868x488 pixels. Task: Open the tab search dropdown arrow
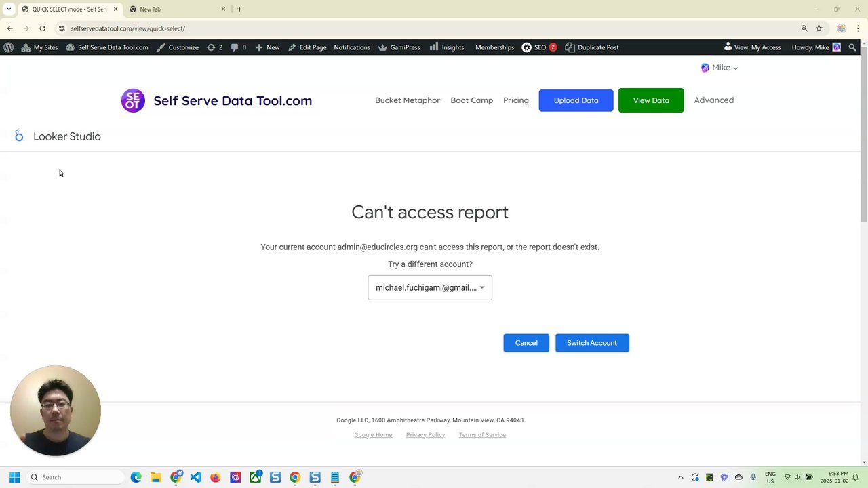9,9
